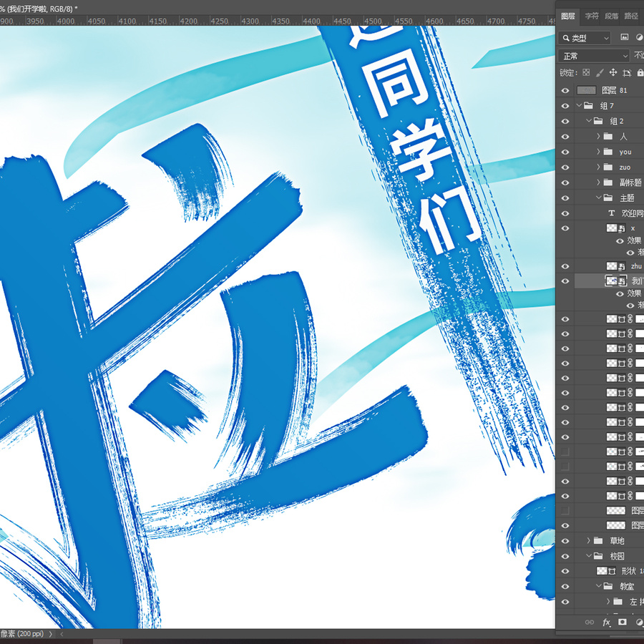The width and height of the screenshot is (644, 644).
Task: Expand the 副标题 group
Action: click(x=599, y=182)
